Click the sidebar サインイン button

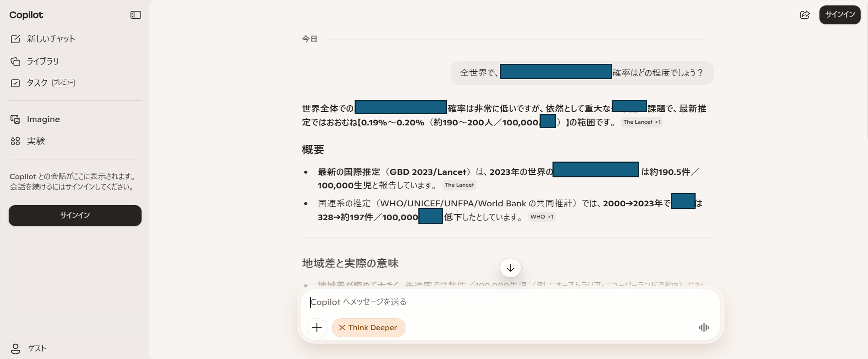[75, 215]
